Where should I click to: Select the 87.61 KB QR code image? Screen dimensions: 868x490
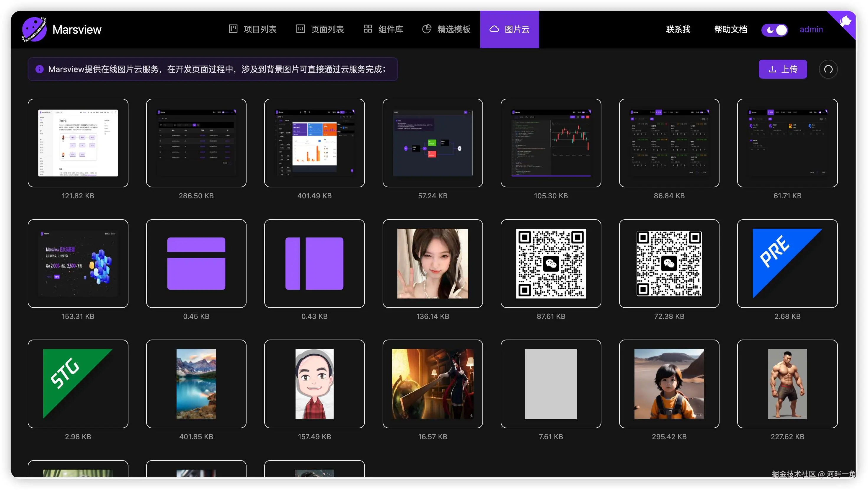click(551, 263)
